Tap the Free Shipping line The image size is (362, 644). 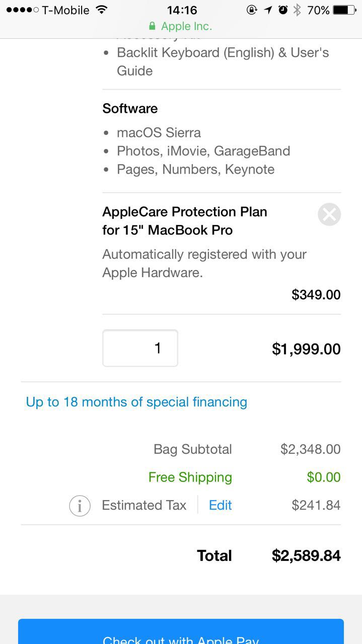click(x=190, y=477)
